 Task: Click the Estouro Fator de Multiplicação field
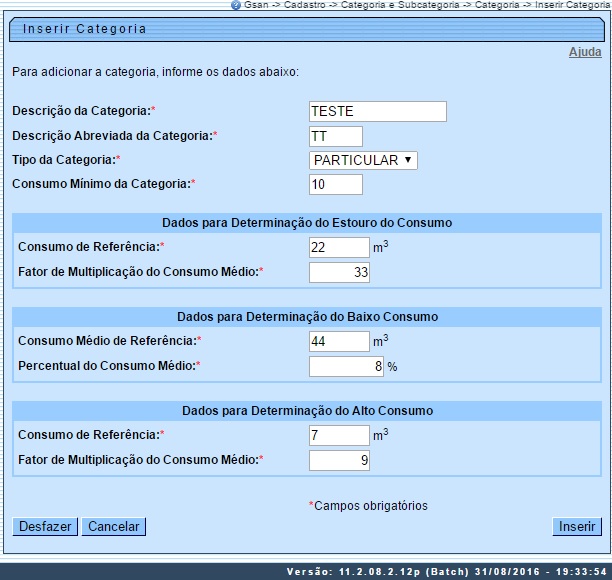tap(339, 272)
